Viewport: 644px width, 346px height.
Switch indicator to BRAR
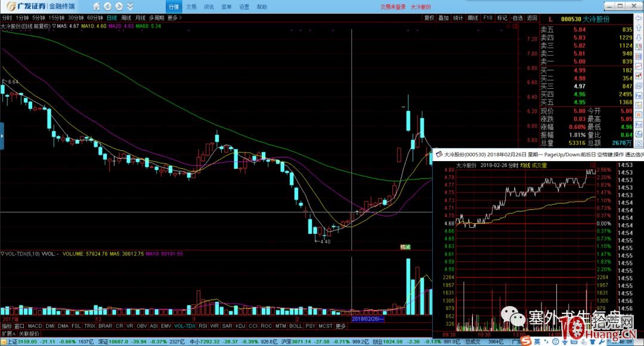105,326
